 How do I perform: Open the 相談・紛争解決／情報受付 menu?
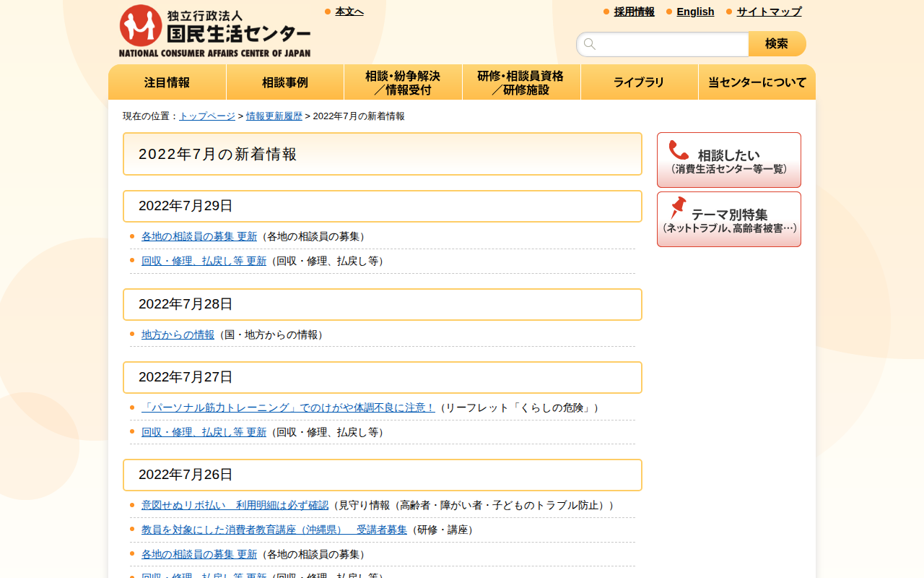click(x=403, y=82)
